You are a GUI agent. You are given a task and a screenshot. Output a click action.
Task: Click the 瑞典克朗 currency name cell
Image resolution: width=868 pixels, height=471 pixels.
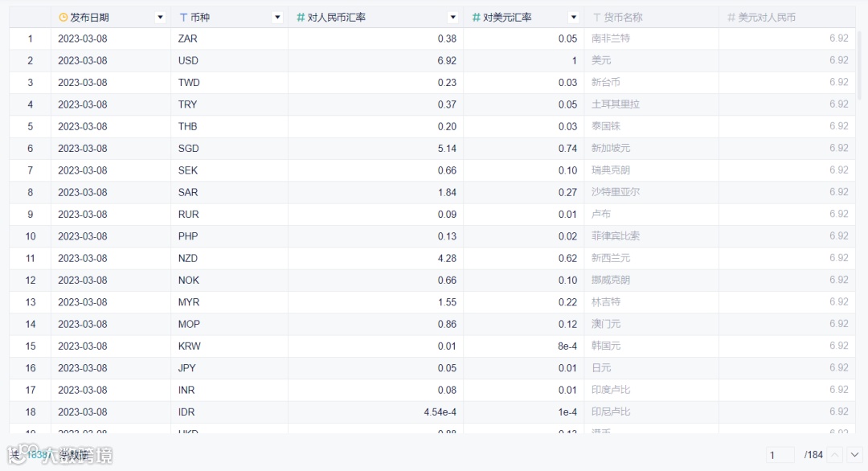click(x=652, y=170)
